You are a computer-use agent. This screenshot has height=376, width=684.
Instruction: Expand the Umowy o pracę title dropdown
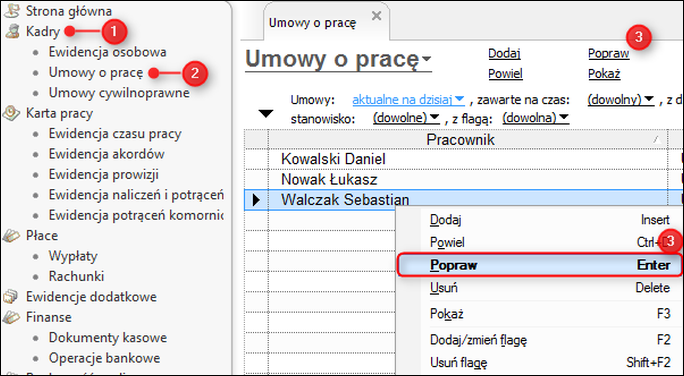pos(426,58)
